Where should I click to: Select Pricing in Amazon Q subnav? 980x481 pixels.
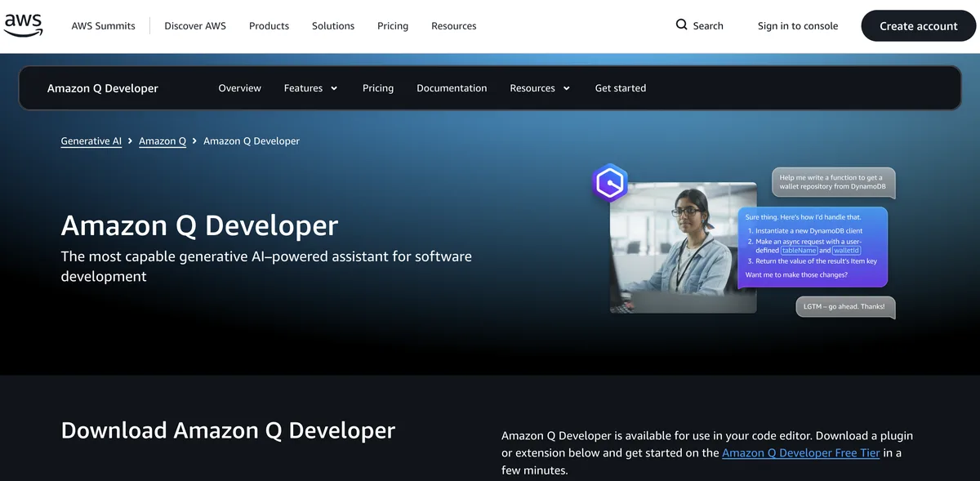(x=378, y=88)
